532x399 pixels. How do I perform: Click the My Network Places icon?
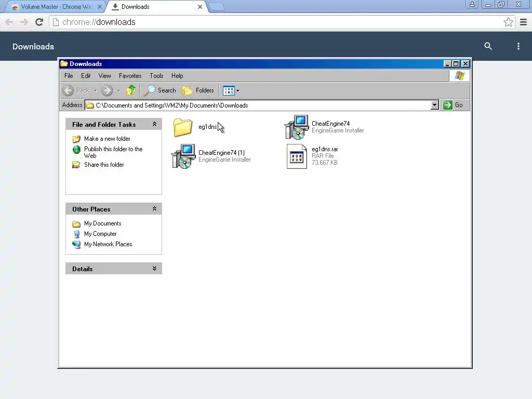pos(76,244)
